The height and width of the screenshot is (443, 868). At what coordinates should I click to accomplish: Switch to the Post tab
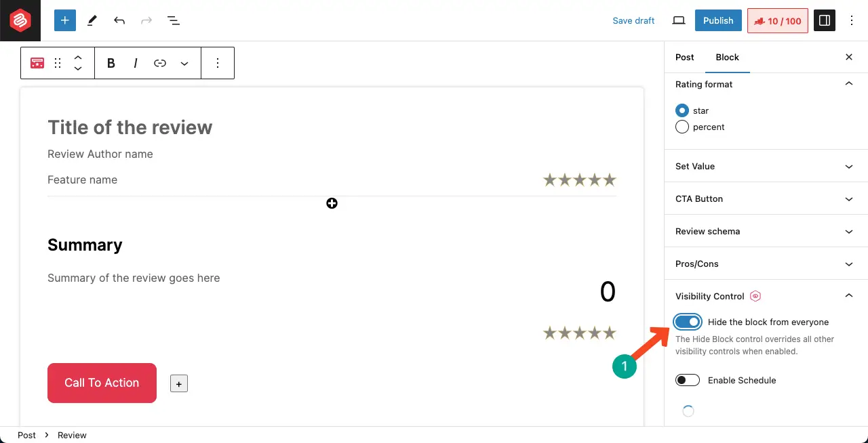pyautogui.click(x=685, y=57)
